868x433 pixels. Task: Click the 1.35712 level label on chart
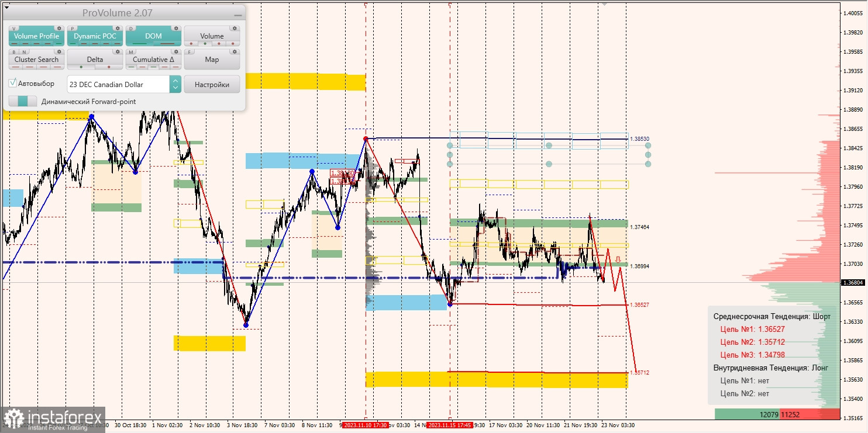pyautogui.click(x=639, y=372)
